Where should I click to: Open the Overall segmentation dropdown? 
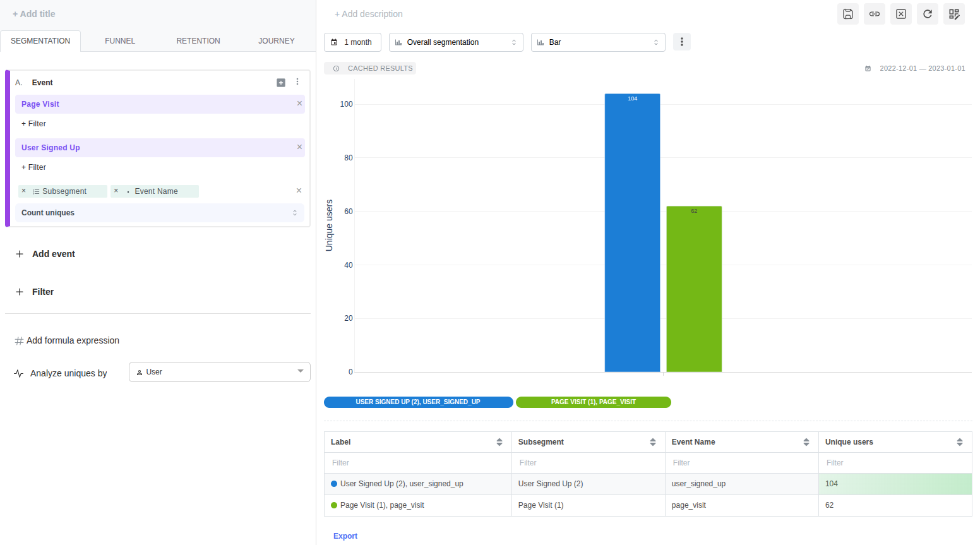455,42
